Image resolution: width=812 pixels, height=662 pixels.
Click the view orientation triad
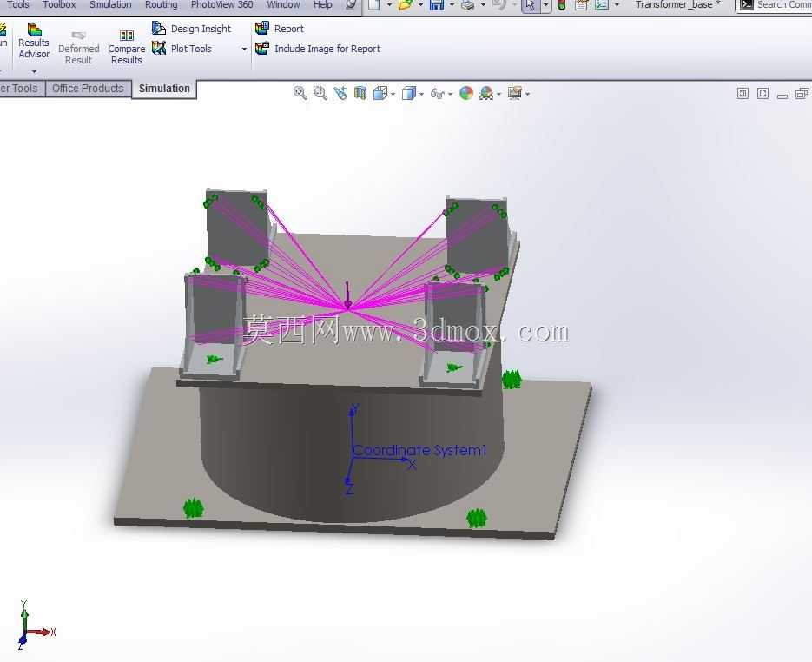coord(36,626)
